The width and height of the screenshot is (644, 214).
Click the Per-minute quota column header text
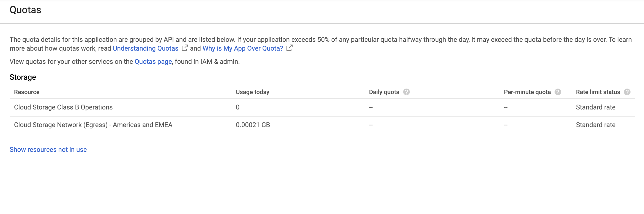click(x=527, y=92)
